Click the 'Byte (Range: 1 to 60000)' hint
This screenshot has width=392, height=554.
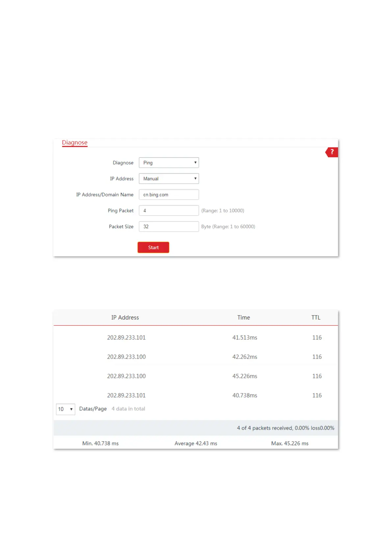[228, 227]
